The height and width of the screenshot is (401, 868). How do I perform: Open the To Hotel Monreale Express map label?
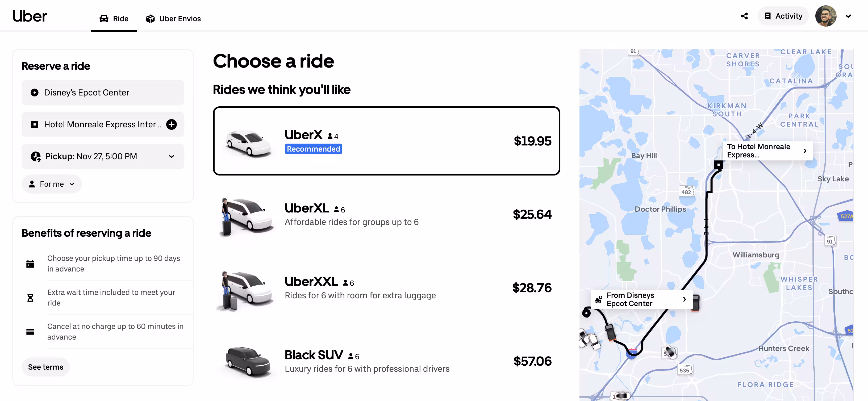(x=767, y=151)
